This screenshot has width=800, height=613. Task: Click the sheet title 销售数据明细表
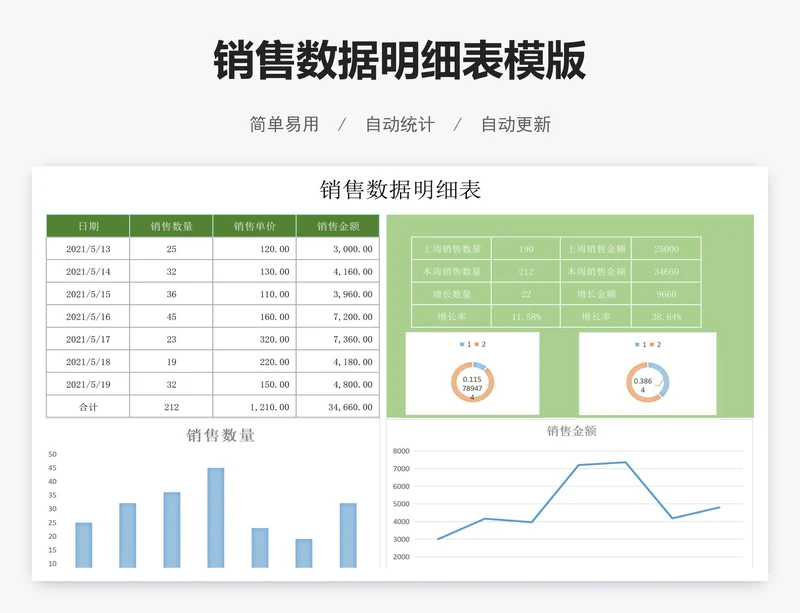(x=400, y=189)
